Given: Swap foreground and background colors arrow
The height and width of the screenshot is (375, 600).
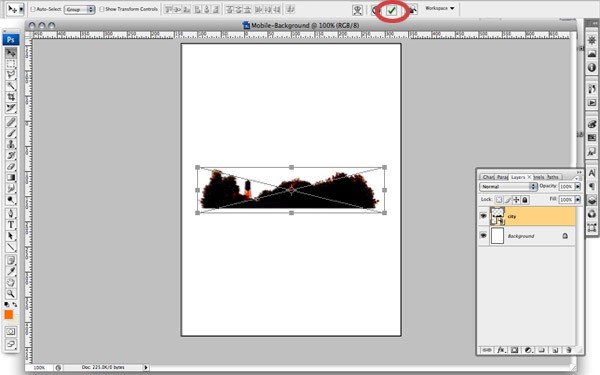Looking at the screenshot, I should (x=15, y=305).
